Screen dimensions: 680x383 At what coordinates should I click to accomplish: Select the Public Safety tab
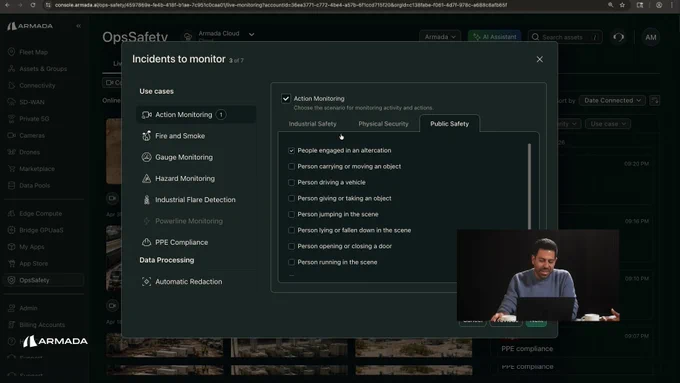tap(449, 124)
